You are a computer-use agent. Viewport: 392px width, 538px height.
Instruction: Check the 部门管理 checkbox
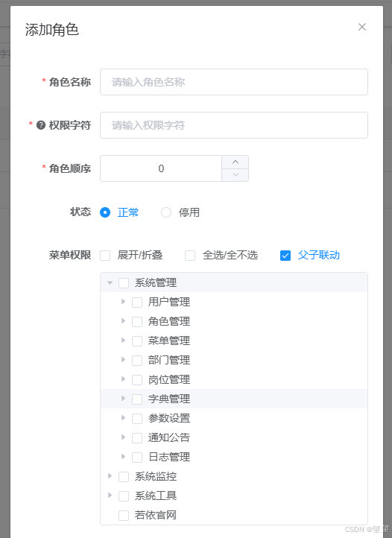pyautogui.click(x=137, y=361)
